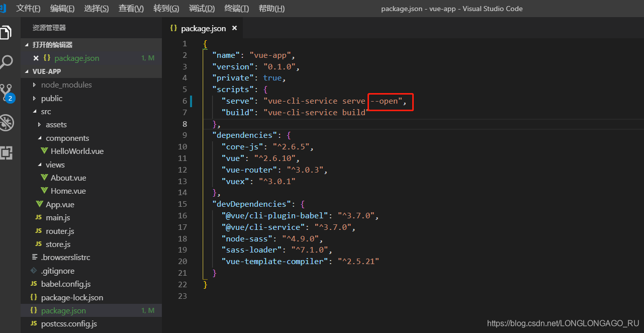Screen dimensions: 644x333
Task: Click Vue icon next to App.vue
Action: pyautogui.click(x=40, y=204)
